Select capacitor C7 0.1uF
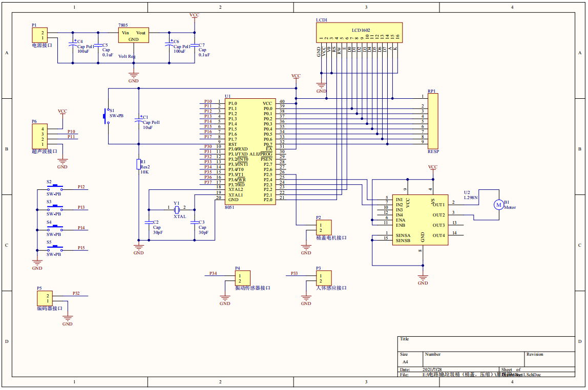Screen dimensions: 588x390 [195, 45]
